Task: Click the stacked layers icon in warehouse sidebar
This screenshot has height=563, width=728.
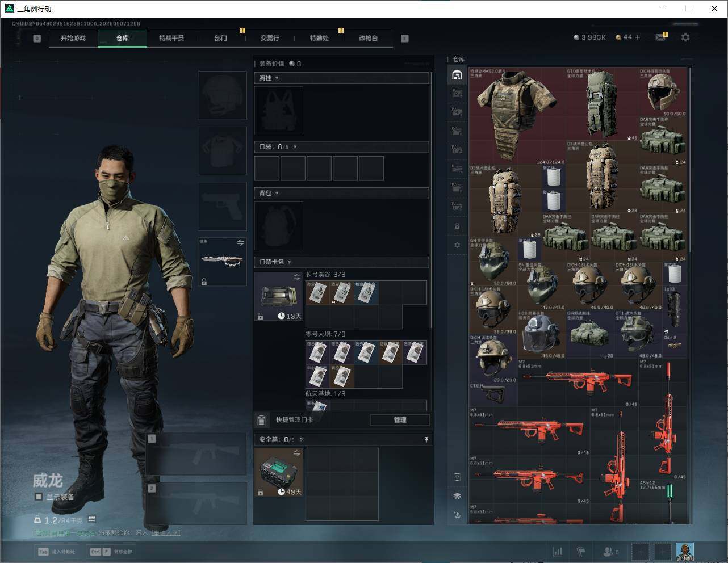Action: pyautogui.click(x=457, y=496)
